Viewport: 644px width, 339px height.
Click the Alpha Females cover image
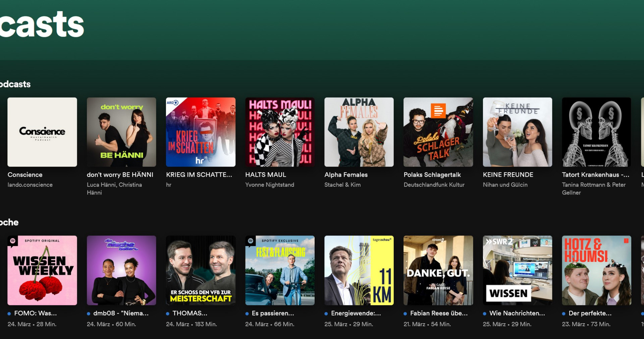click(x=359, y=132)
